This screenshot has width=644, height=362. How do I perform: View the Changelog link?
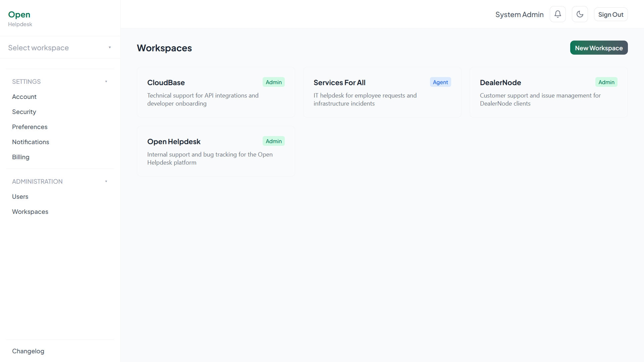pyautogui.click(x=28, y=351)
